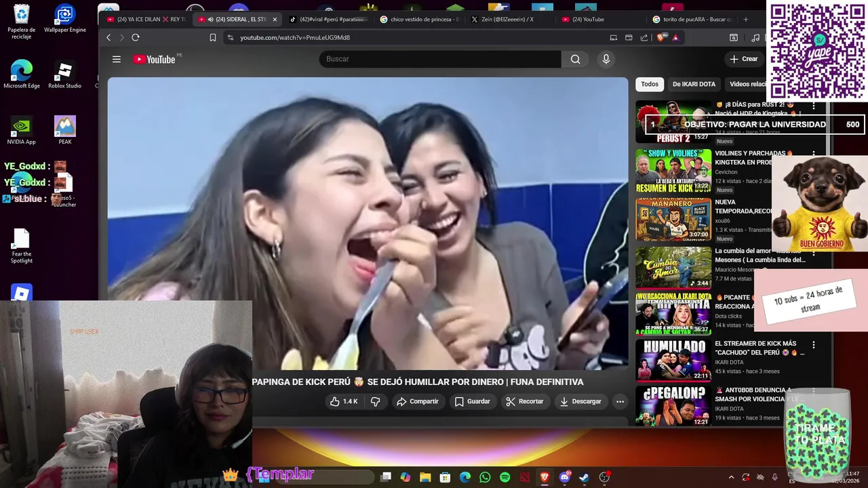Screen dimensions: 868x488
Task: Close the SIDERAL, EL STR tab
Action: tap(275, 20)
